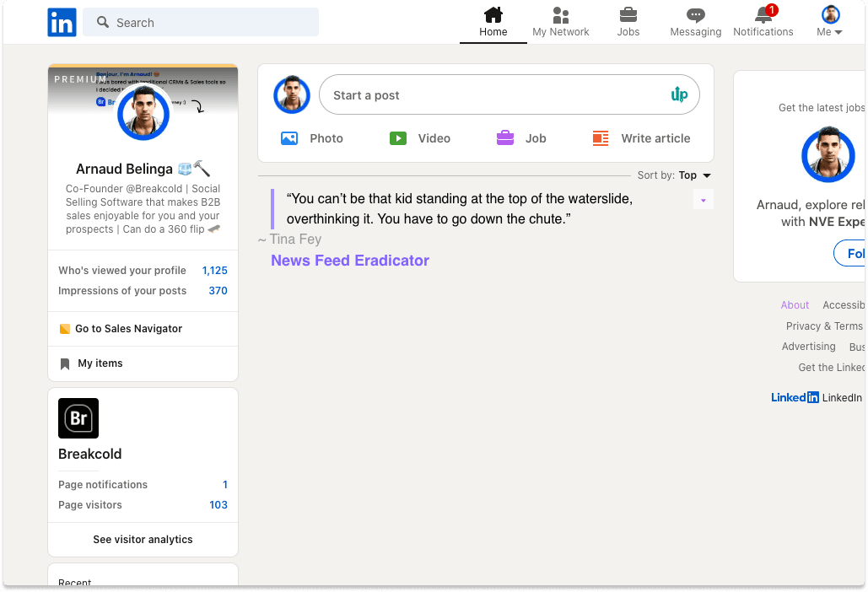Image resolution: width=868 pixels, height=592 pixels.
Task: Go to the Home tab
Action: 493,22
